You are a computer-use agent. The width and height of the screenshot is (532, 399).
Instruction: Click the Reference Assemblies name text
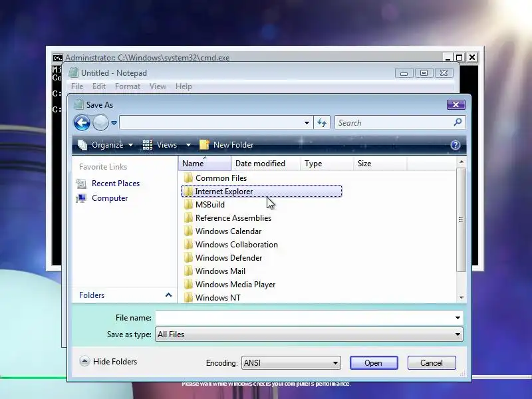click(x=233, y=218)
